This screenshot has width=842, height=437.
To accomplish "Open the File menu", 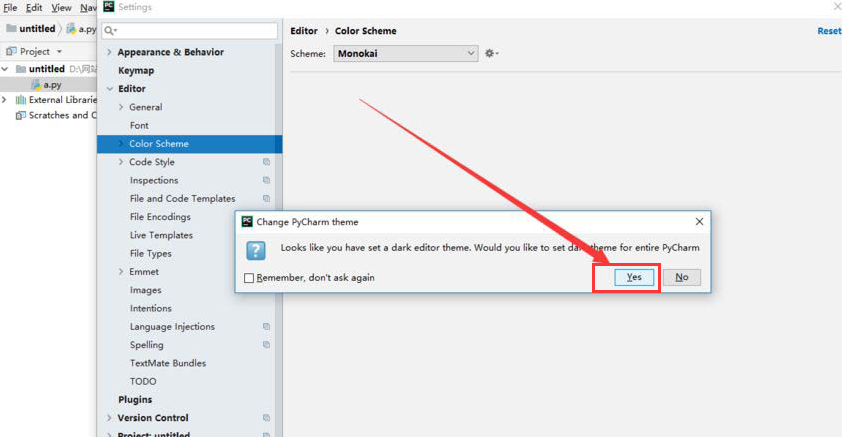I will 10,8.
